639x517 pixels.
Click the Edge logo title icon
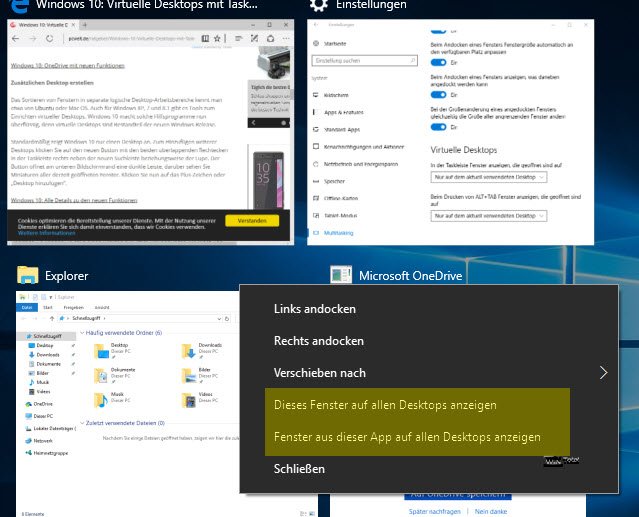[20, 6]
